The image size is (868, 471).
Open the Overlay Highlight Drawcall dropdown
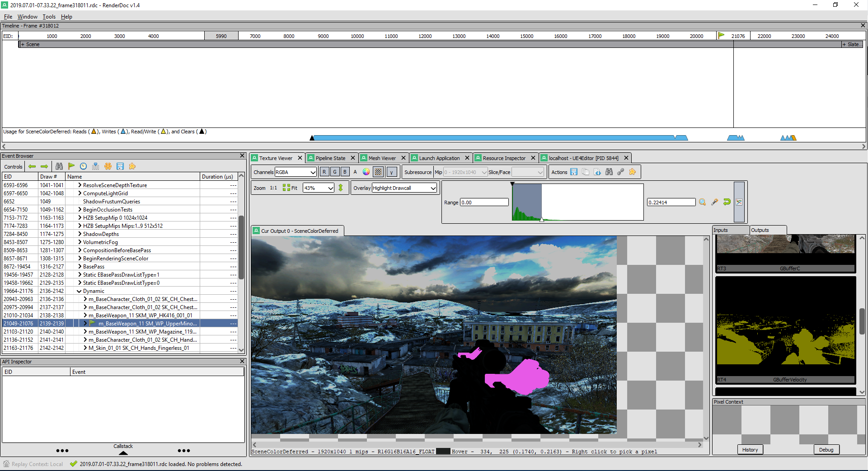[x=404, y=188]
